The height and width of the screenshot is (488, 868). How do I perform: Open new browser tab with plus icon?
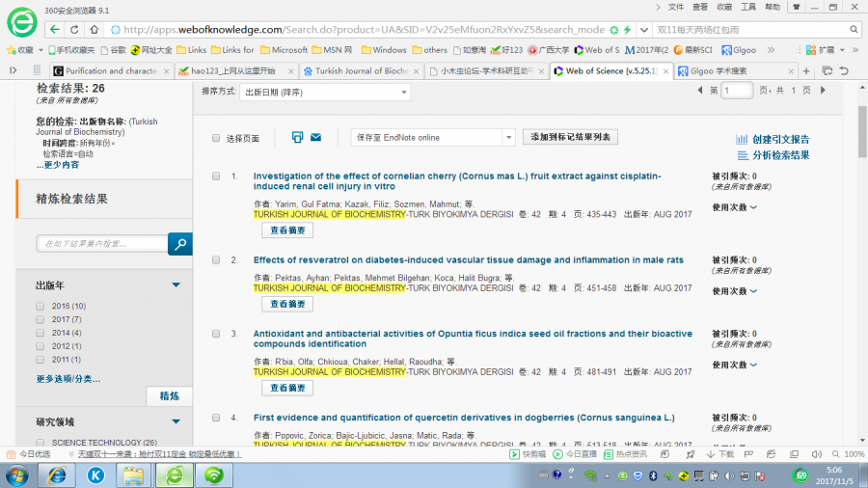806,70
